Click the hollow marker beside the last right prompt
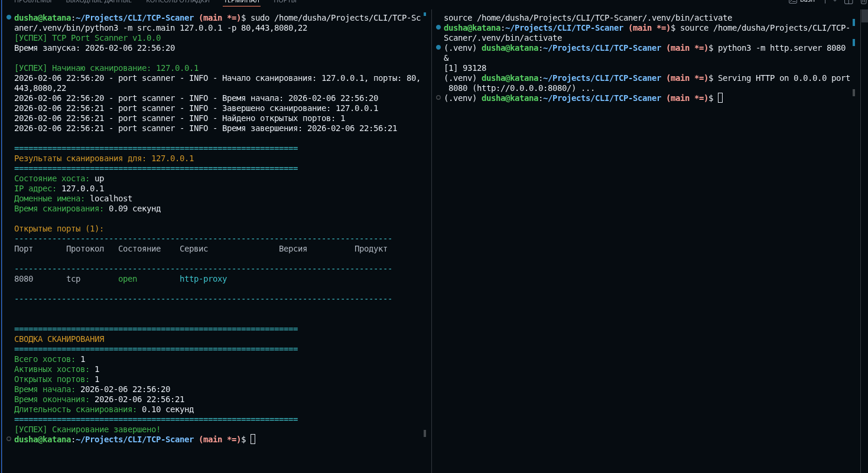This screenshot has width=868, height=473. click(x=438, y=97)
